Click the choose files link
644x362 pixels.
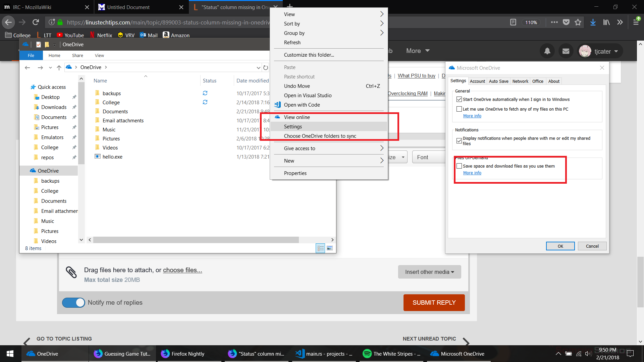click(x=182, y=270)
